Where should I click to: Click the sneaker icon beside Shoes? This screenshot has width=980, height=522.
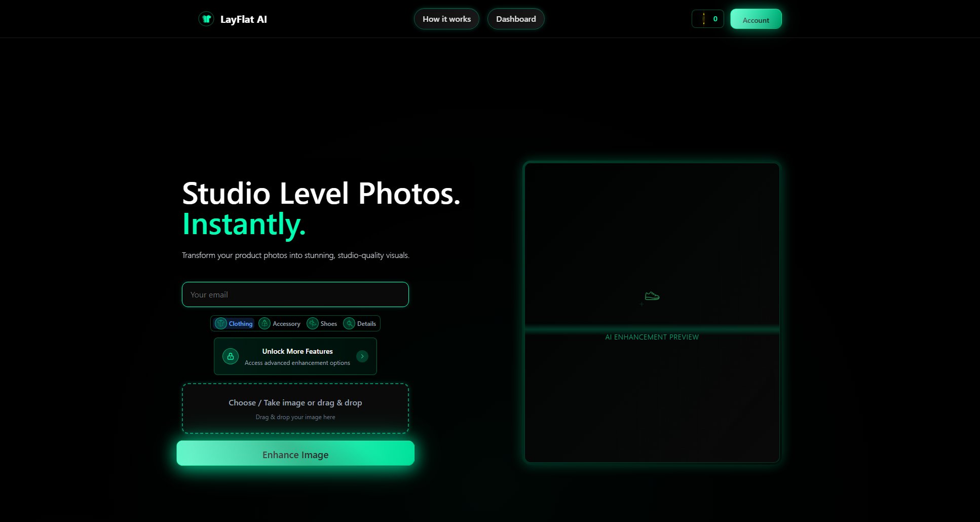tap(313, 323)
